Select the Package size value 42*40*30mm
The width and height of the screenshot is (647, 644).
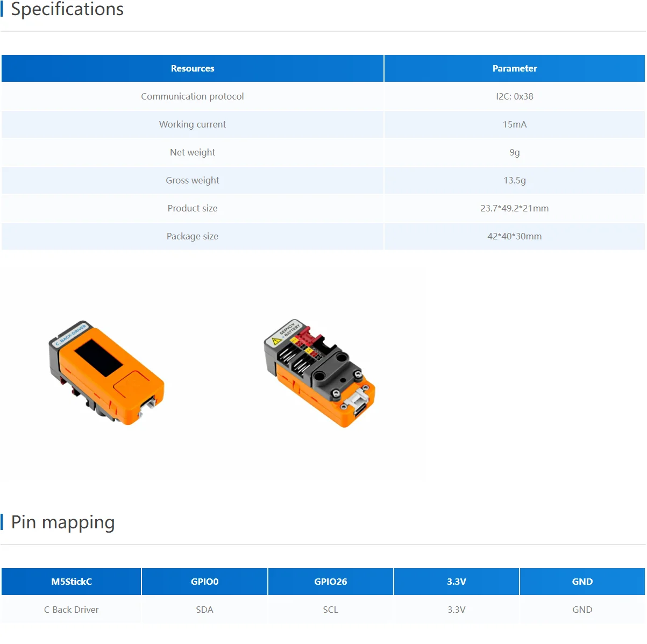click(514, 236)
